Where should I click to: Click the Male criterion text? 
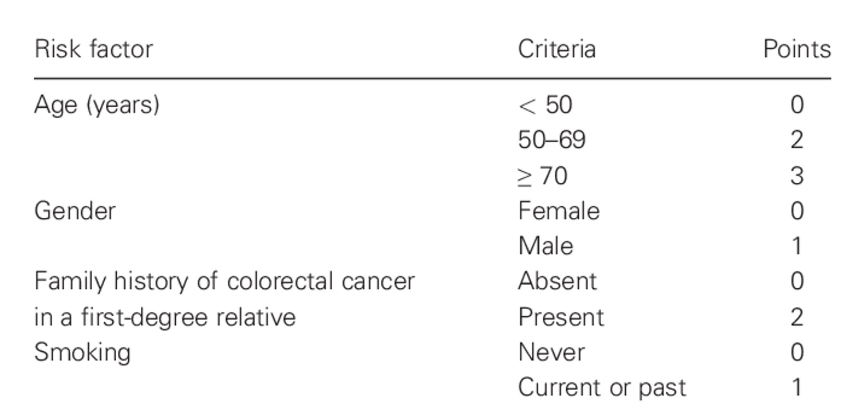pos(545,246)
